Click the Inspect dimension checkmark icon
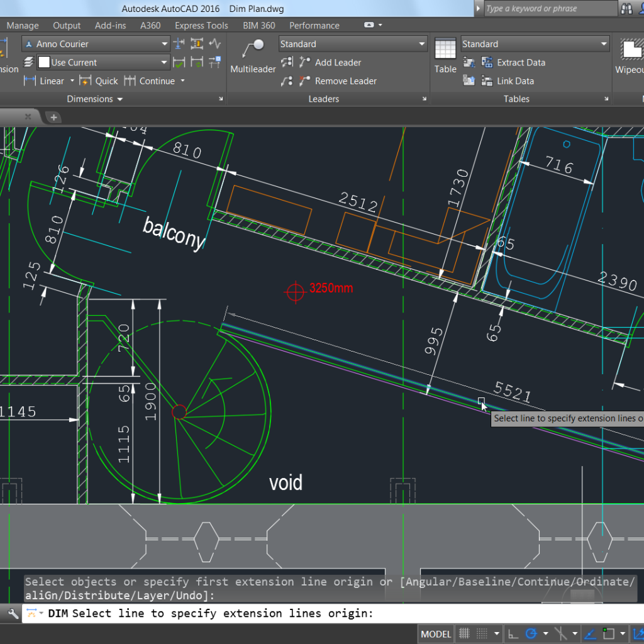Image resolution: width=644 pixels, height=644 pixels. tap(179, 62)
